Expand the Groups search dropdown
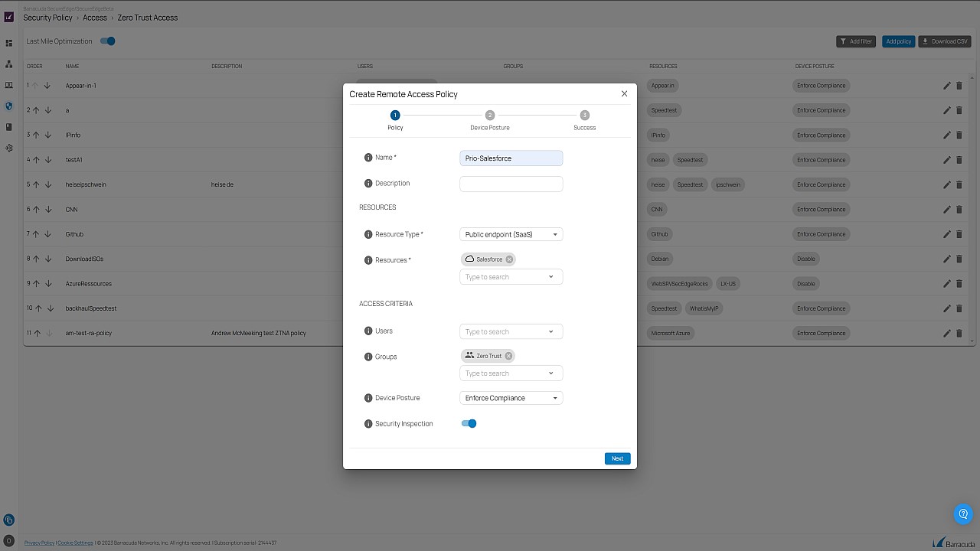The height and width of the screenshot is (551, 980). [550, 373]
